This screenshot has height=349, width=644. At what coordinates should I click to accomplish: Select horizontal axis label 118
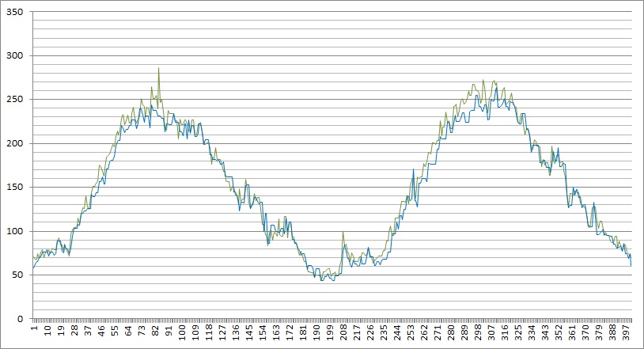tap(209, 333)
